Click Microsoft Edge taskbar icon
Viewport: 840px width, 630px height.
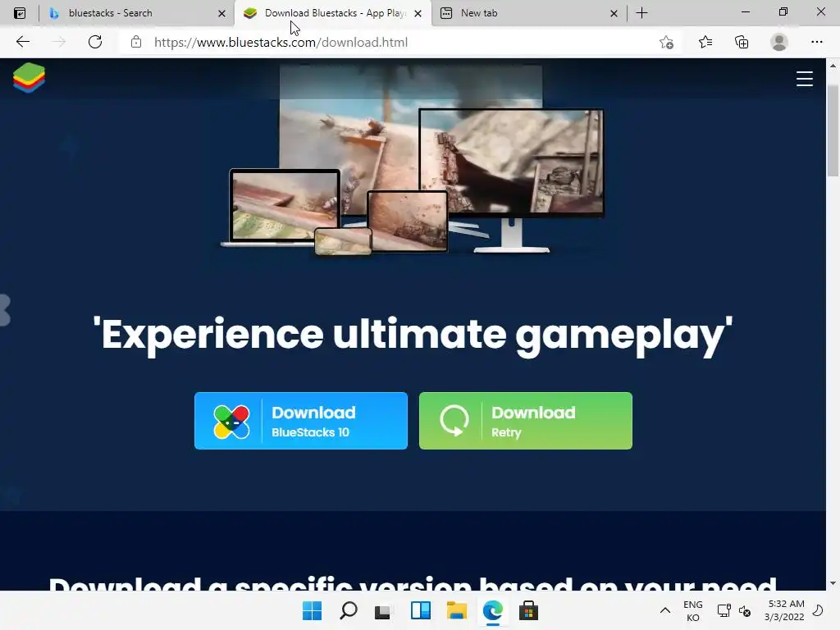pyautogui.click(x=492, y=610)
